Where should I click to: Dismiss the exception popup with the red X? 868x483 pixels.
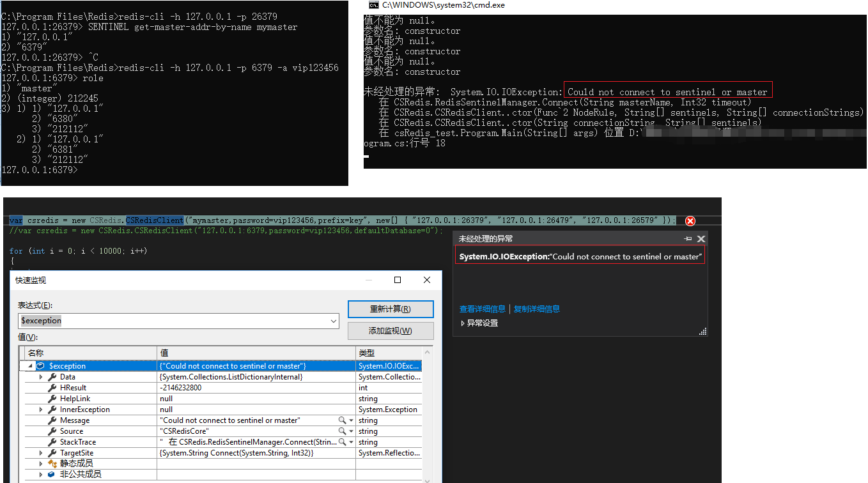690,220
